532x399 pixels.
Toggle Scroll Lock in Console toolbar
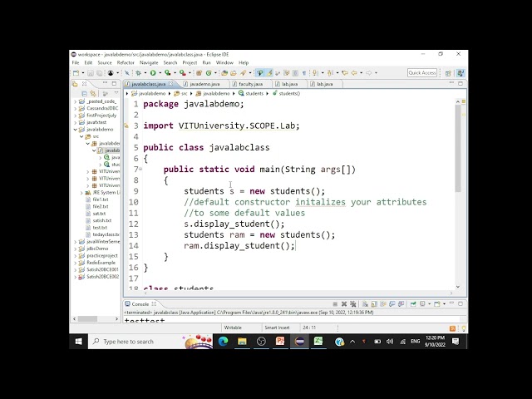click(374, 304)
